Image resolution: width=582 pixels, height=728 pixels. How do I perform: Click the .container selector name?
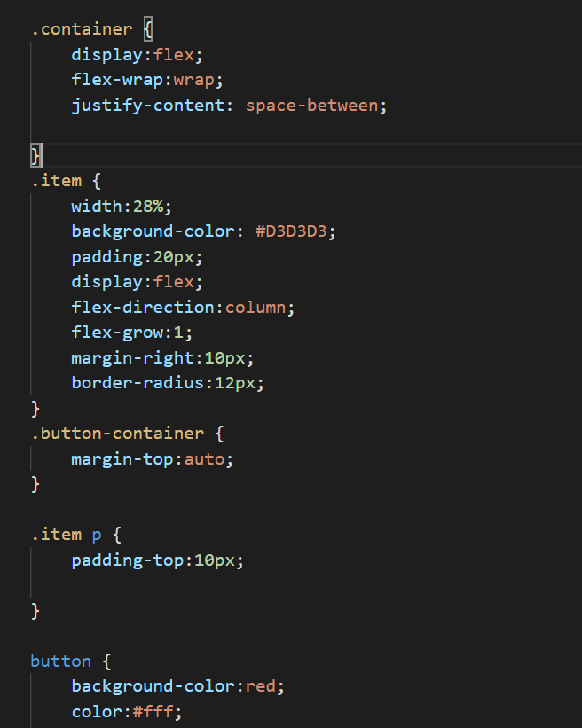tap(81, 29)
